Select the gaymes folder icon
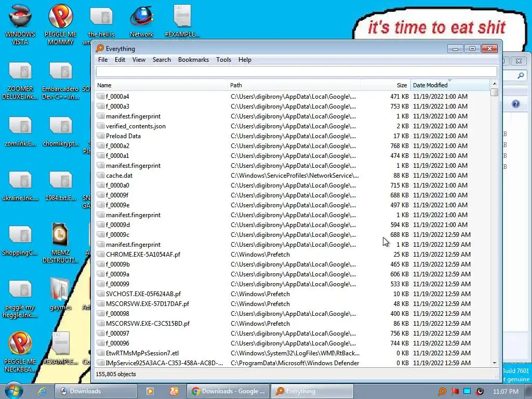Viewport: 532px width, 399px height. [x=60, y=295]
